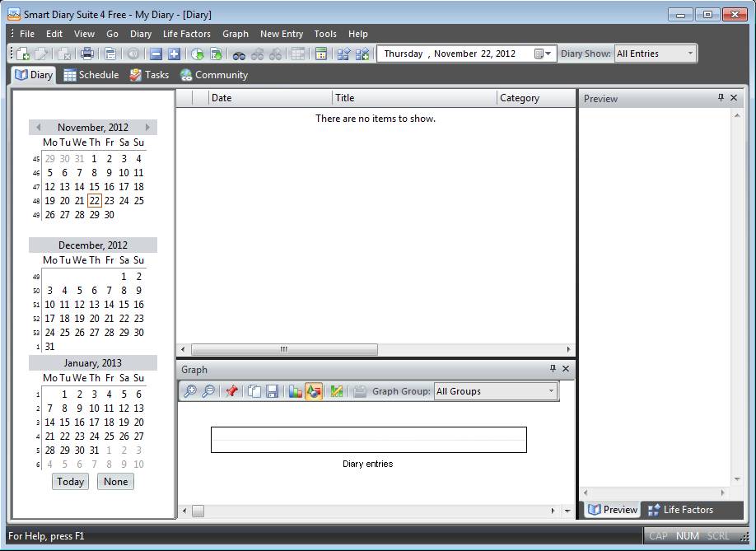Expand all with the plus icon
Viewport: 756px width, 551px height.
pos(175,54)
